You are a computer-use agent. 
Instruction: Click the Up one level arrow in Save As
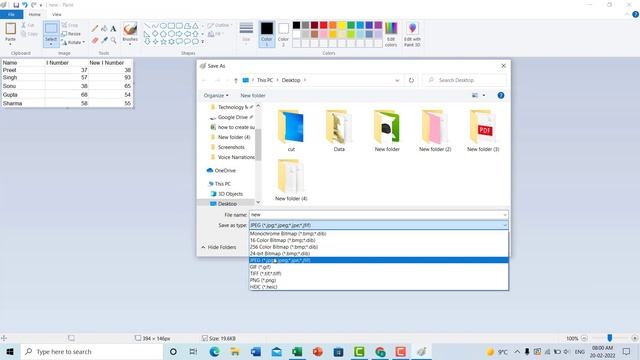[236, 80]
